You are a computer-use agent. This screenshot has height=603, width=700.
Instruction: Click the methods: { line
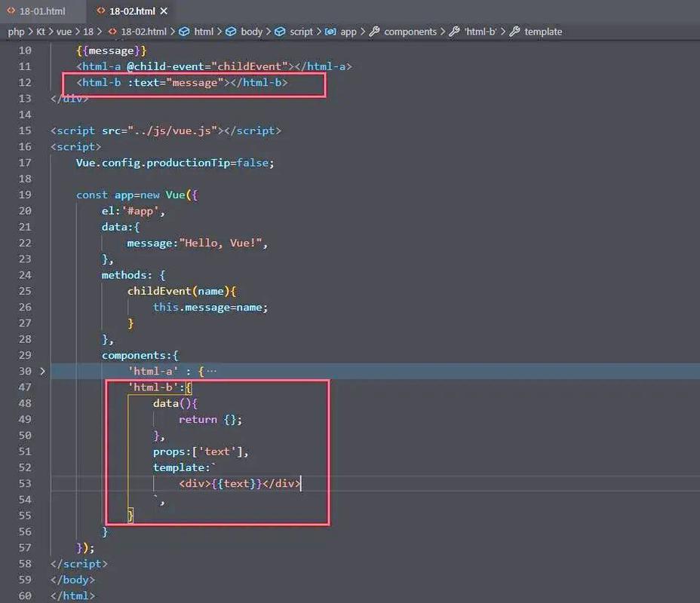coord(134,275)
